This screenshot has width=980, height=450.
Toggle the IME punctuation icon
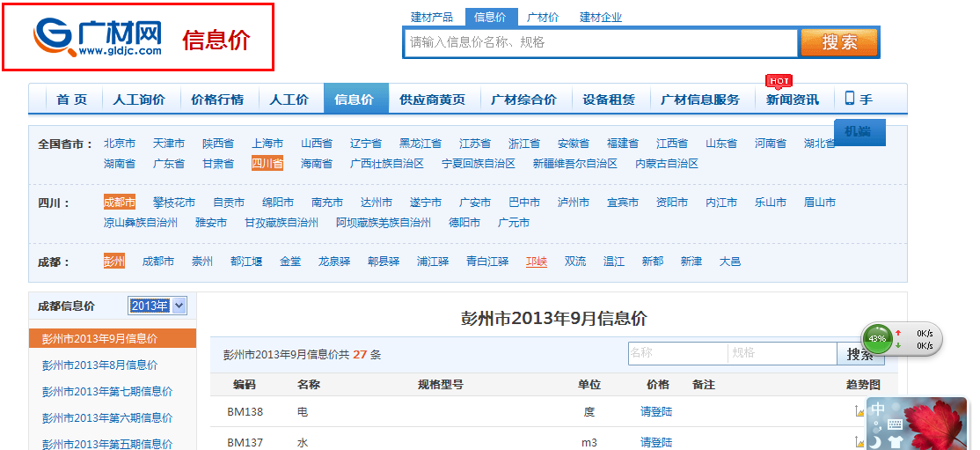pos(877,426)
